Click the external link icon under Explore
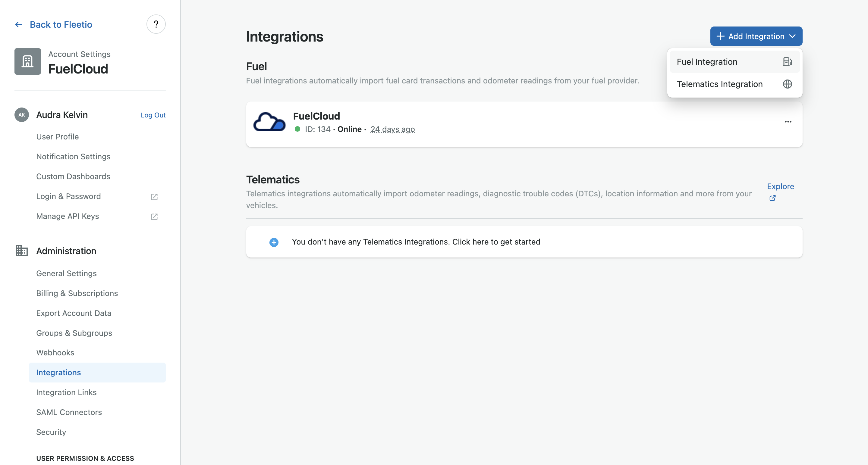The image size is (868, 465). point(772,198)
